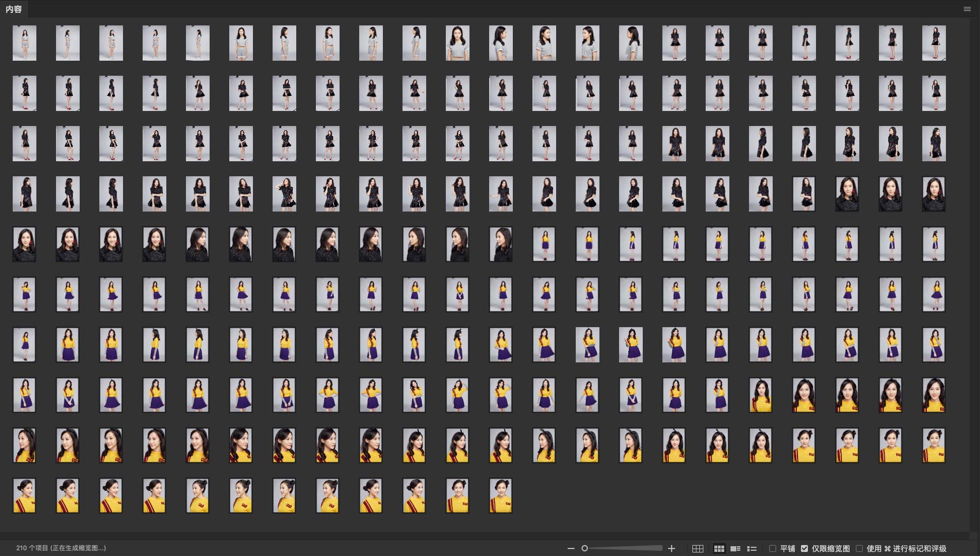This screenshot has width=980, height=556.
Task: Choose the last thumbnail in the fourth row
Action: (x=934, y=194)
